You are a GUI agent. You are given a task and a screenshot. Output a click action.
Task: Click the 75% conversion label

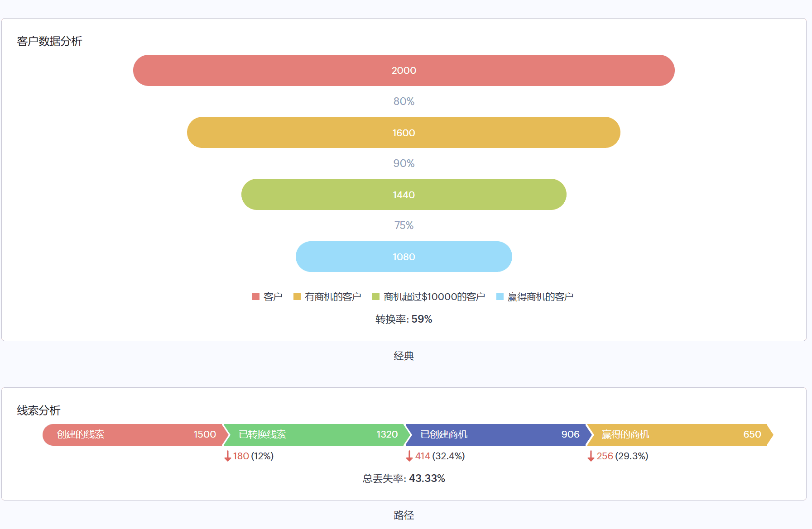404,225
